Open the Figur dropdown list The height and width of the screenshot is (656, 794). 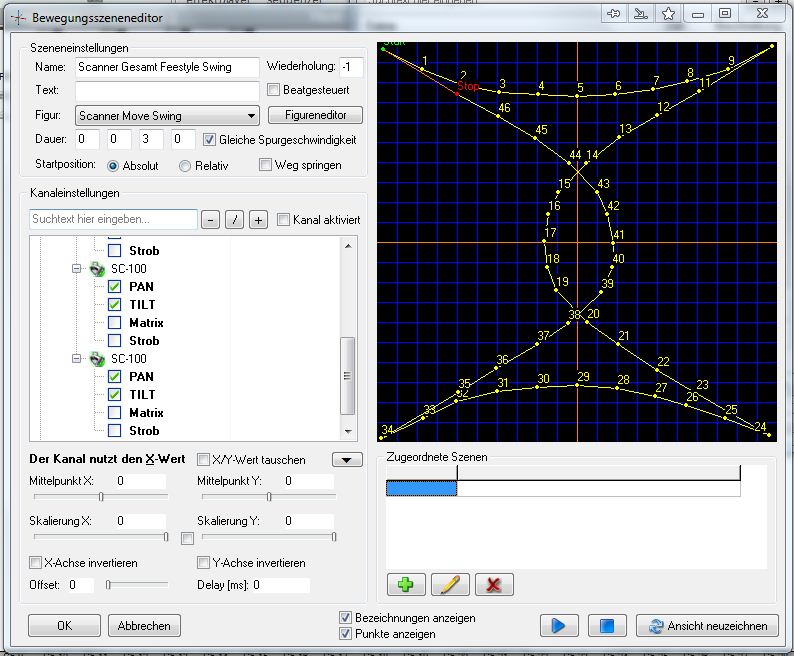(x=249, y=116)
